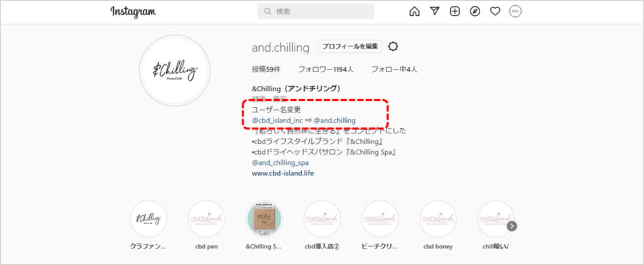The height and width of the screenshot is (265, 644).
Task: Open profile avatar menu in header
Action: (x=515, y=11)
